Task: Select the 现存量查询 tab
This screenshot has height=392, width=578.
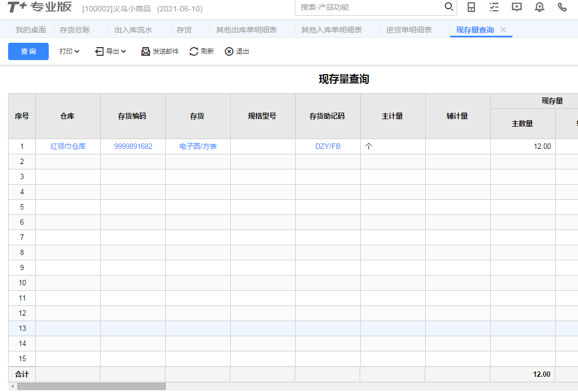Action: pyautogui.click(x=475, y=30)
